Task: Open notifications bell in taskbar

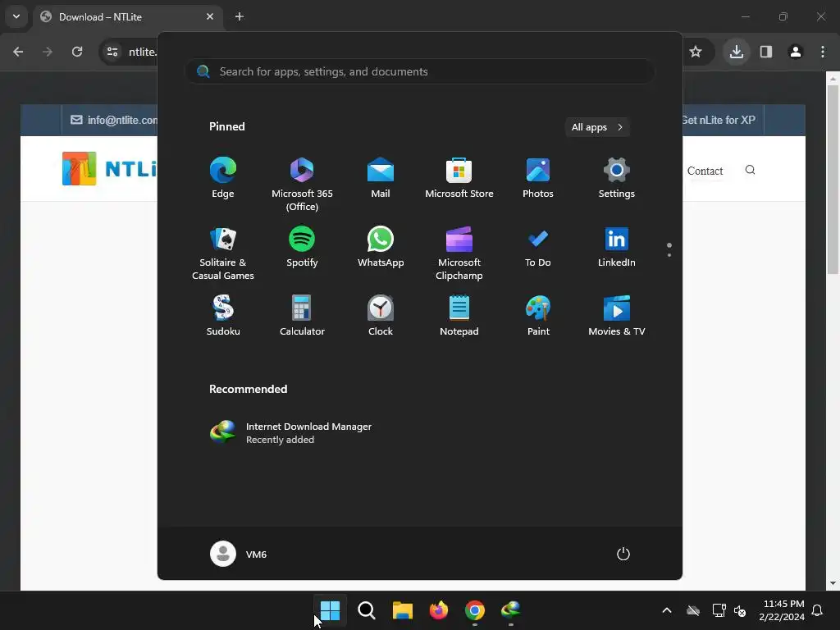Action: (818, 610)
